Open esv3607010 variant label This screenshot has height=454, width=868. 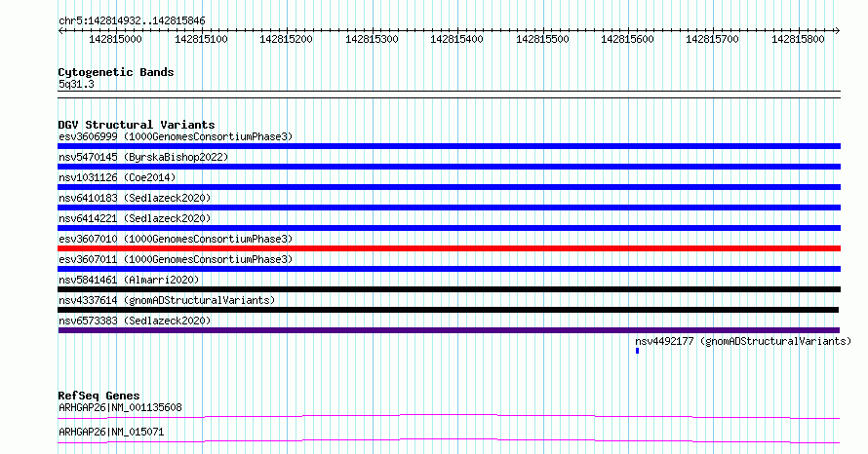(176, 239)
